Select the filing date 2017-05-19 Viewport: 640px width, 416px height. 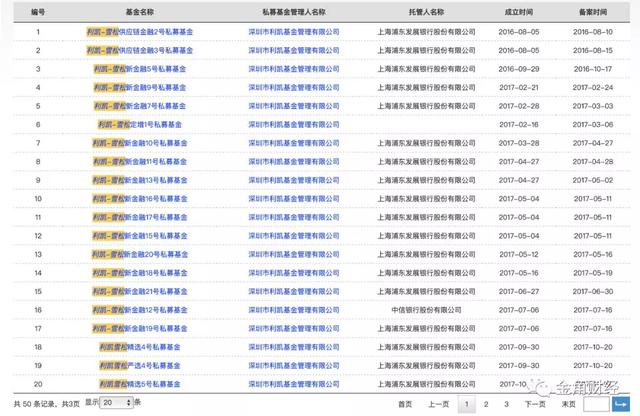[x=593, y=273]
